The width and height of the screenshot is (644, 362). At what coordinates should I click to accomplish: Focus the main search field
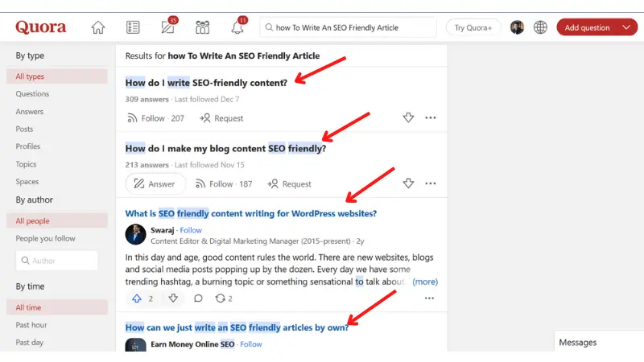click(x=348, y=27)
